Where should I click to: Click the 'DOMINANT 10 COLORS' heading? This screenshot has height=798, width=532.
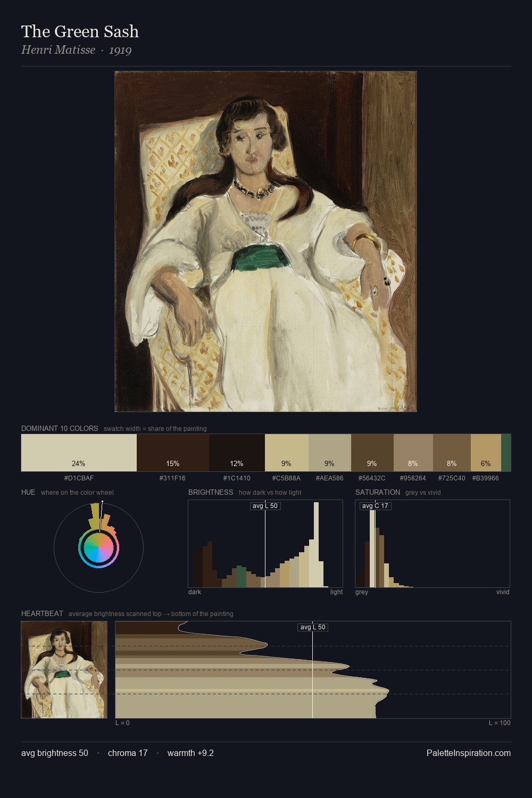tap(60, 428)
